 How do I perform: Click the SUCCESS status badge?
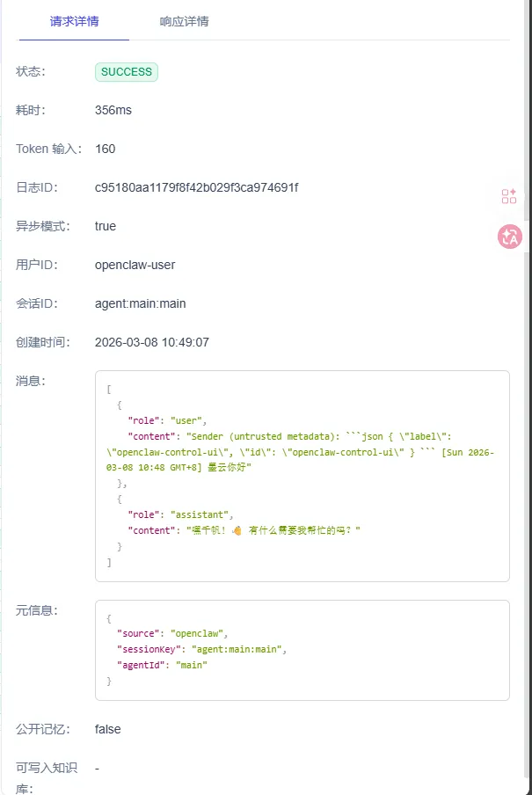pyautogui.click(x=127, y=72)
